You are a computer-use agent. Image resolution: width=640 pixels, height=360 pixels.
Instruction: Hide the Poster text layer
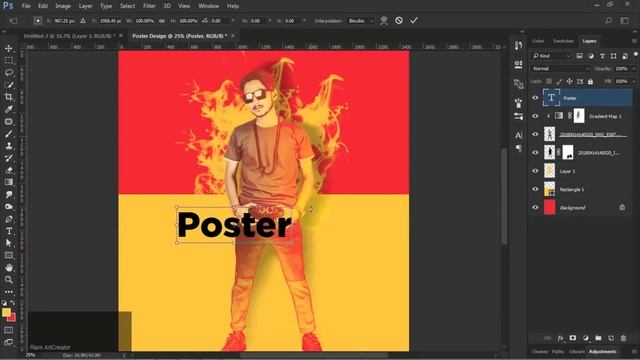pos(535,98)
